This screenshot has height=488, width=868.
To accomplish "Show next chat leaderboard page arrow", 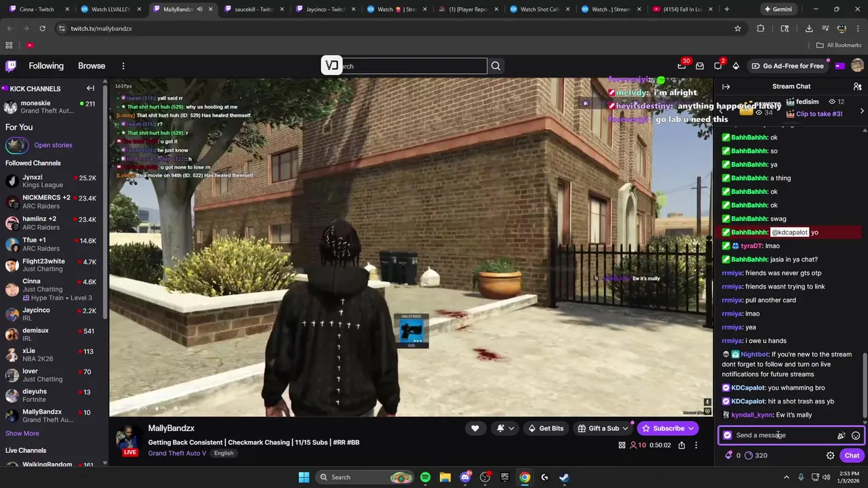I will [x=862, y=110].
